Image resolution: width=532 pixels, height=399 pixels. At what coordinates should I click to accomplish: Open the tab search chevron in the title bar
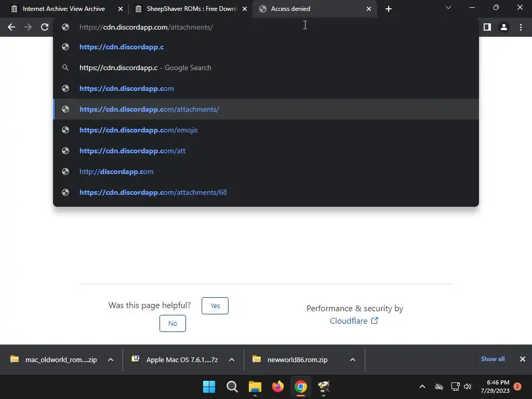point(448,7)
